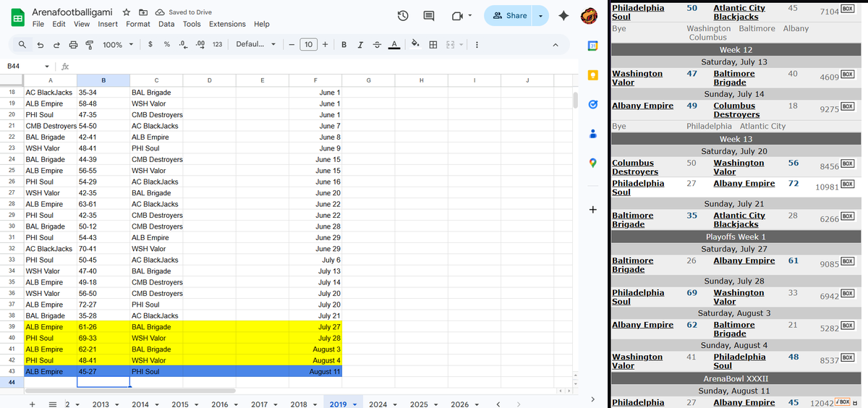Viewport: 868px width, 408px height.
Task: Open the Google account avatar
Action: [590, 16]
